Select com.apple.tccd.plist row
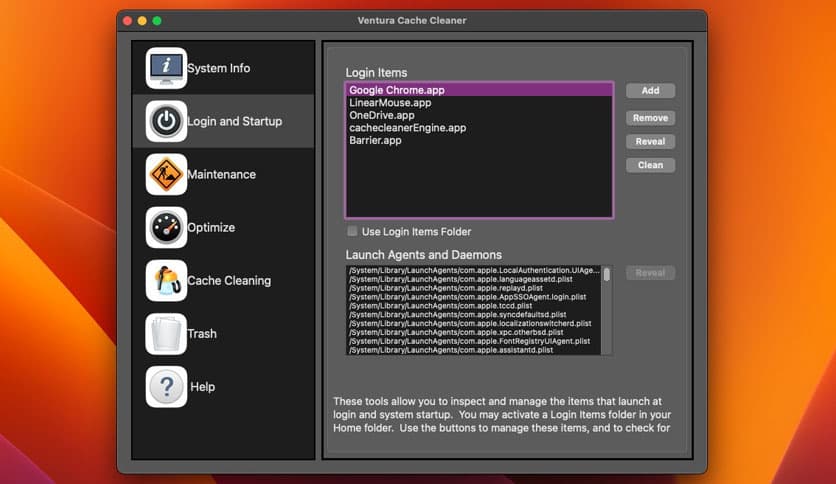The width and height of the screenshot is (836, 484). 474,306
